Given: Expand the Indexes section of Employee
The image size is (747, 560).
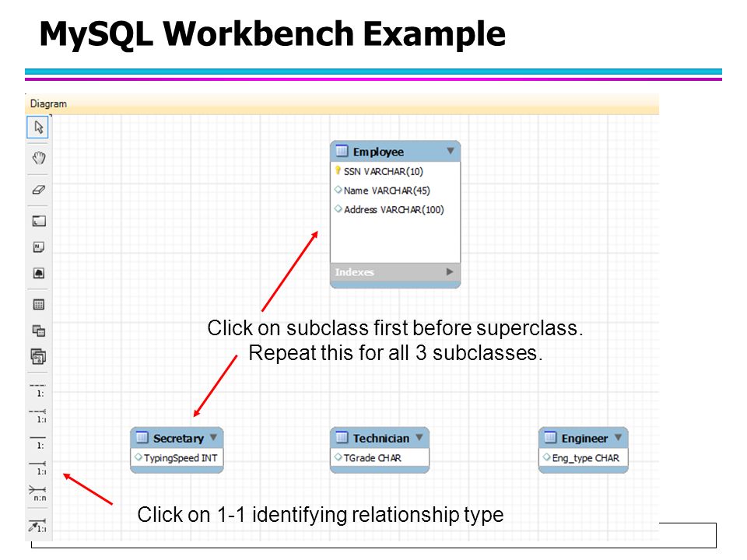Looking at the screenshot, I should click(x=450, y=272).
